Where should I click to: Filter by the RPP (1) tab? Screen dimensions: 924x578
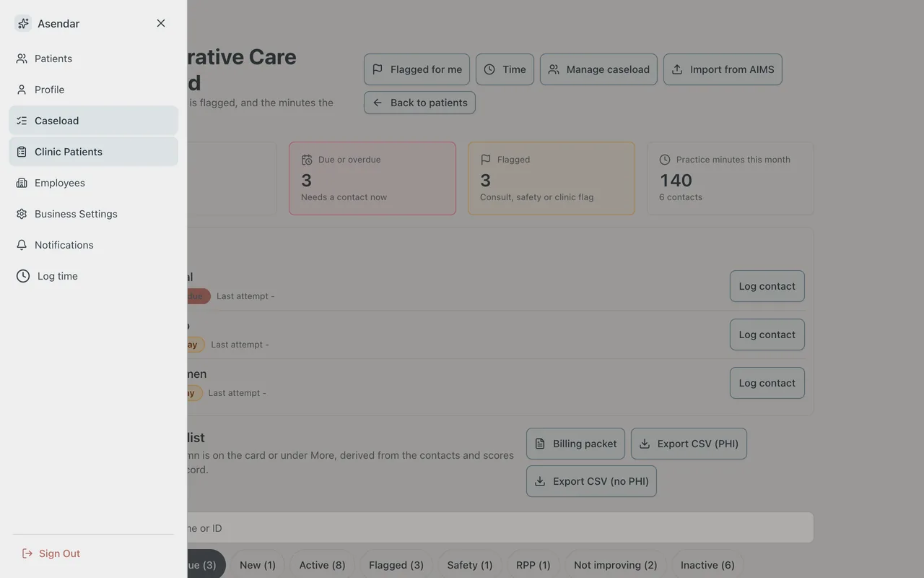point(533,565)
